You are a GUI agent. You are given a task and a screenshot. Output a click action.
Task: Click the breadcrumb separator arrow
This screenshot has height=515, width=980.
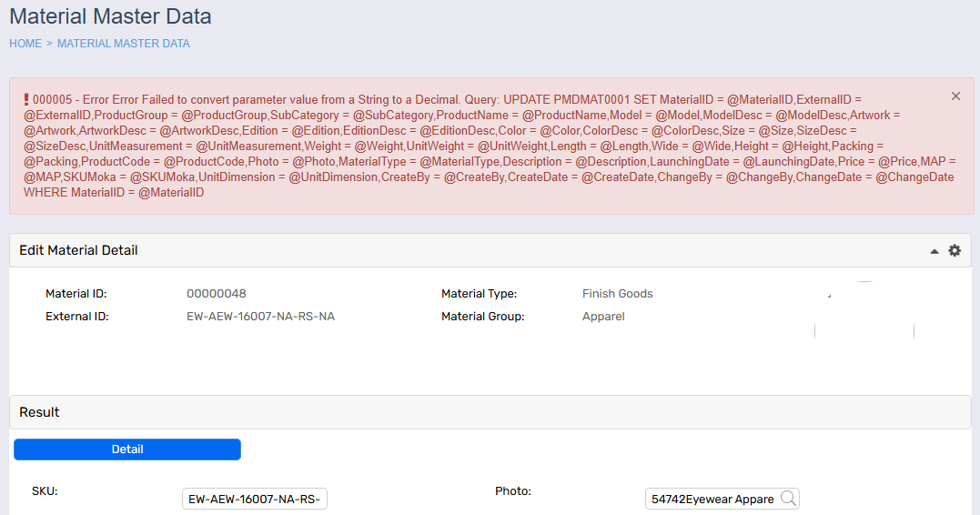[x=49, y=44]
